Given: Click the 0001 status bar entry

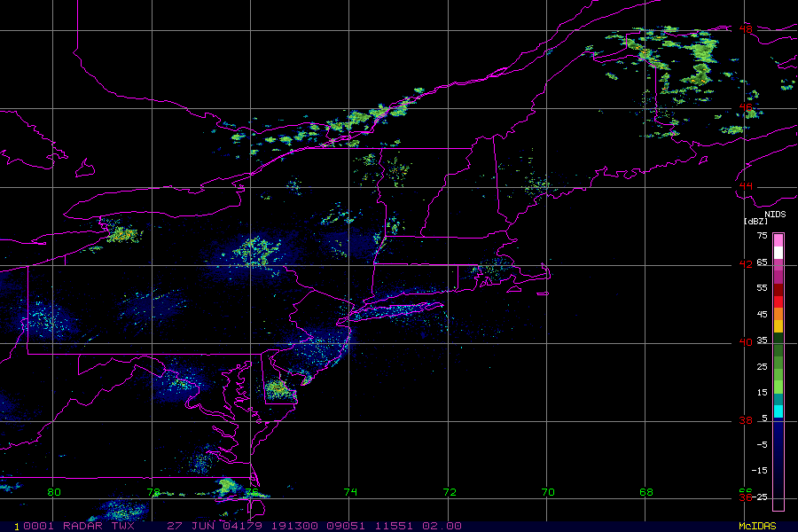Looking at the screenshot, I should click(x=37, y=526).
